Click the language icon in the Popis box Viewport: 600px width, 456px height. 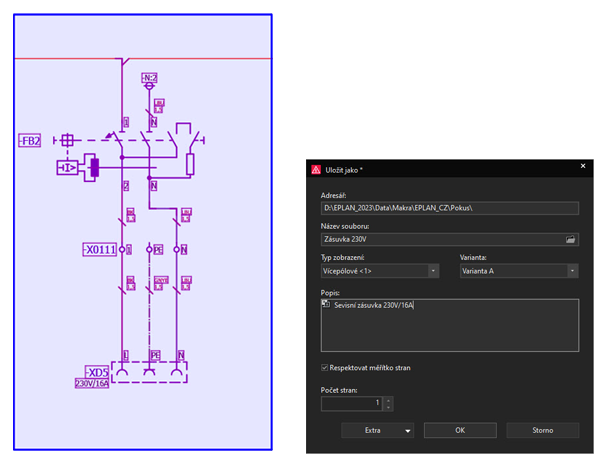[x=327, y=304]
